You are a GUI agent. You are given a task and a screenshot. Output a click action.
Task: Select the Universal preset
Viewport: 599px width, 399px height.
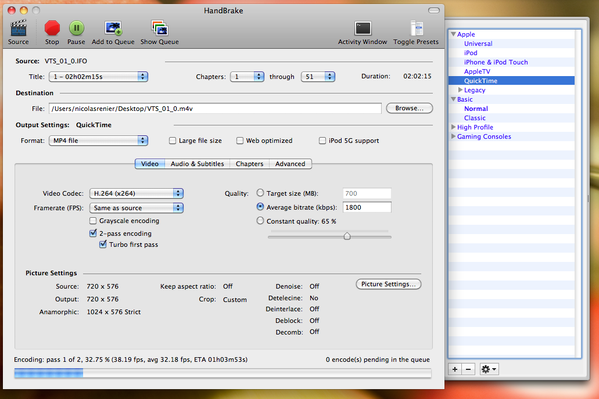(x=478, y=44)
